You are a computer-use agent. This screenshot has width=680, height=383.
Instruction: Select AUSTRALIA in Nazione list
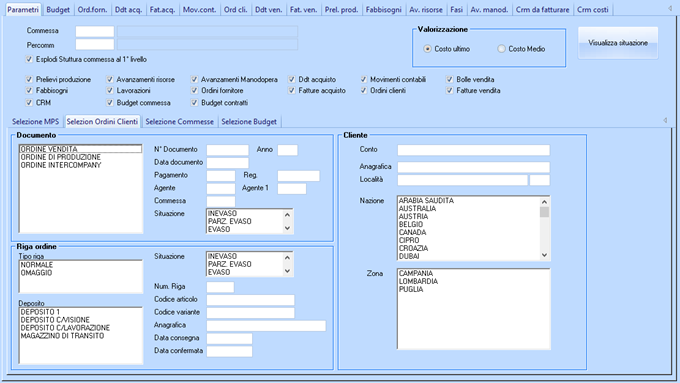tap(468, 209)
